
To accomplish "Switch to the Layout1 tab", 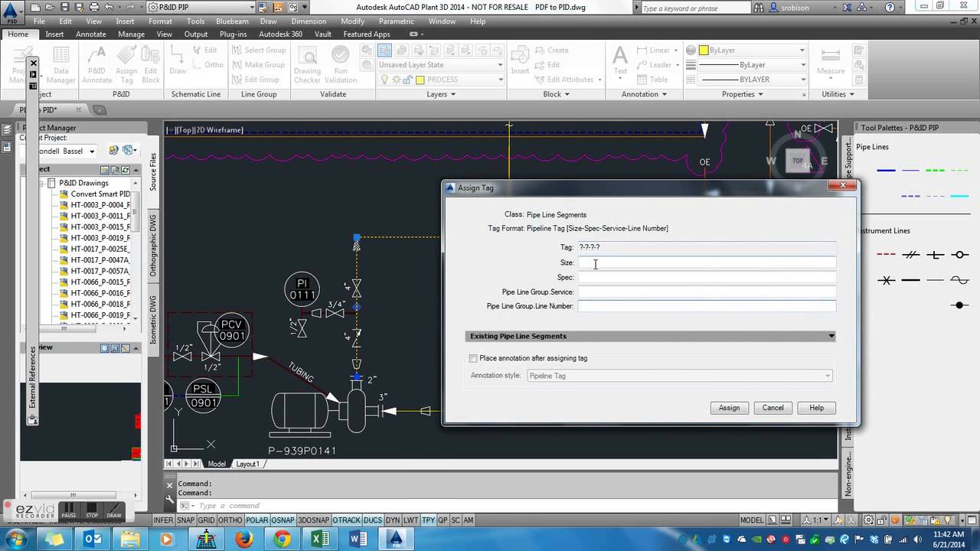I will point(247,464).
